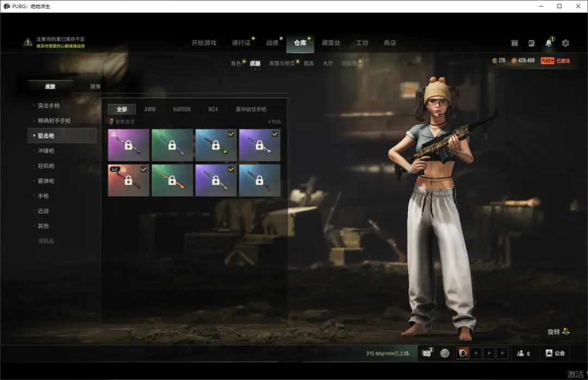
Task: Click the '已激活' PLUS status text
Action: point(563,61)
